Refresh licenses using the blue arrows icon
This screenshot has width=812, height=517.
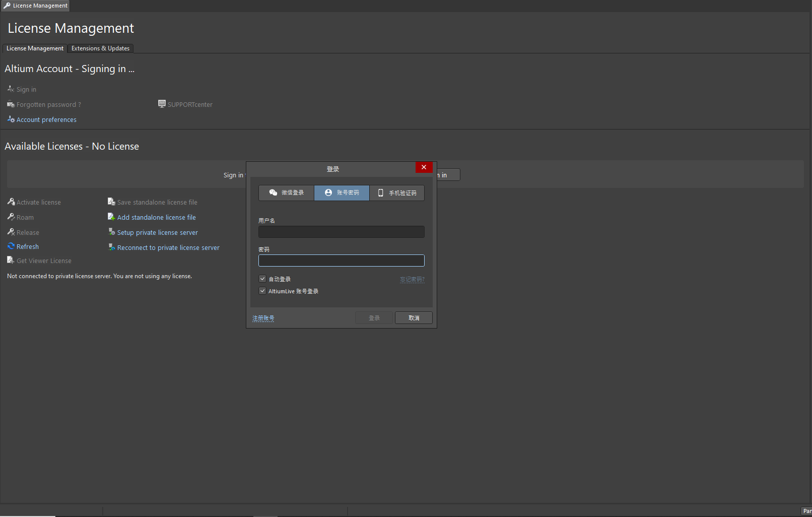(x=11, y=246)
